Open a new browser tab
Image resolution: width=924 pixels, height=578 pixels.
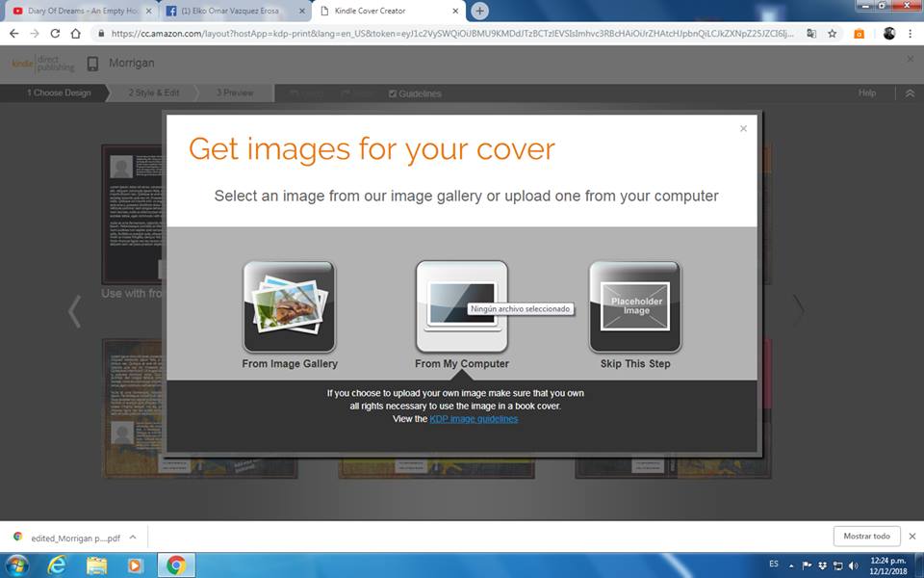click(479, 12)
